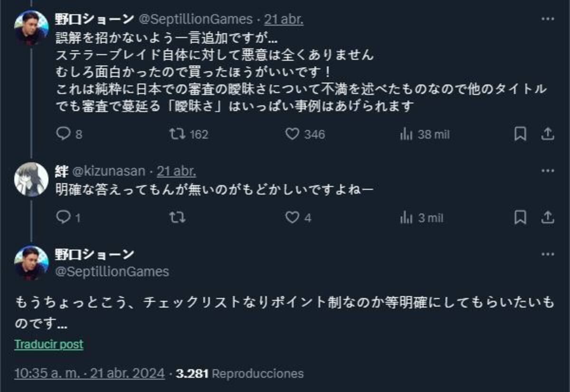
Task: Open more options on the main post
Action: pos(548,254)
